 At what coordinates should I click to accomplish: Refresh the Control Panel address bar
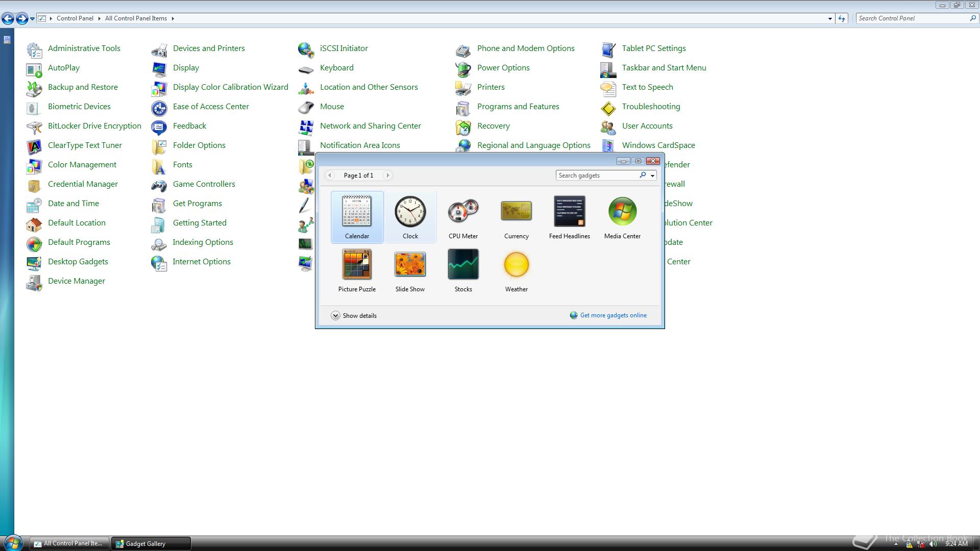842,18
